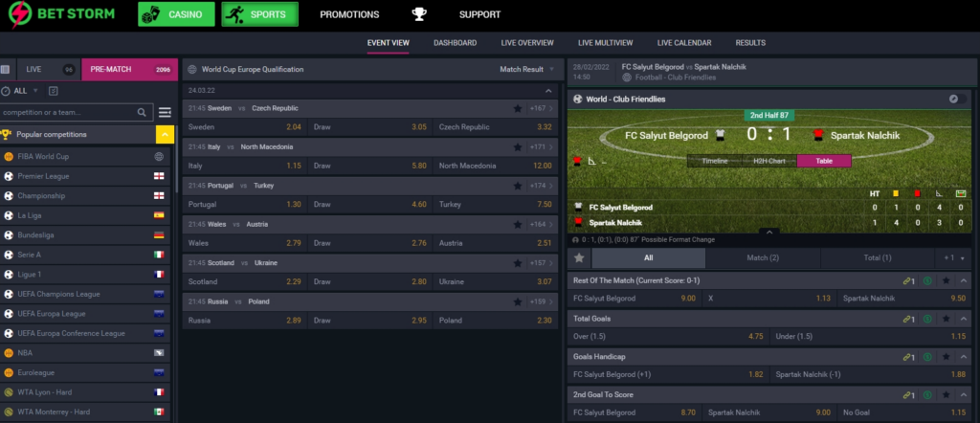
Task: Collapse the Rest Of The Match market
Action: point(963,280)
